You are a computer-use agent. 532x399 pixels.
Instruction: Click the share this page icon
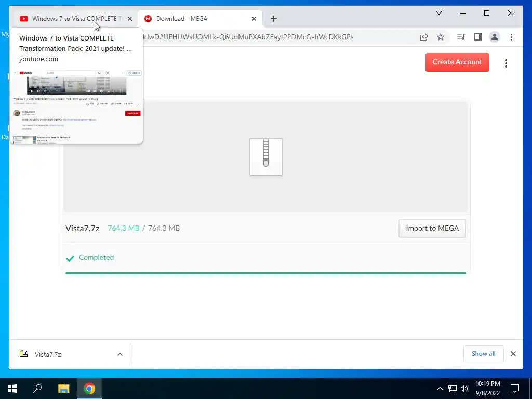click(x=424, y=37)
